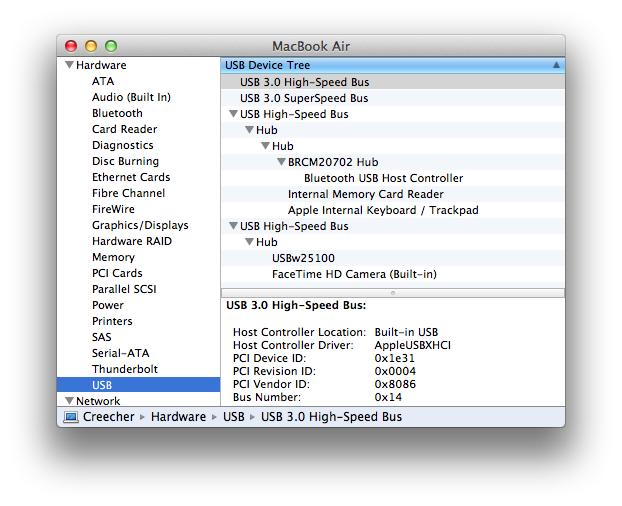This screenshot has width=622, height=506.
Task: Choose Hardware RAID in sidebar
Action: point(132,241)
